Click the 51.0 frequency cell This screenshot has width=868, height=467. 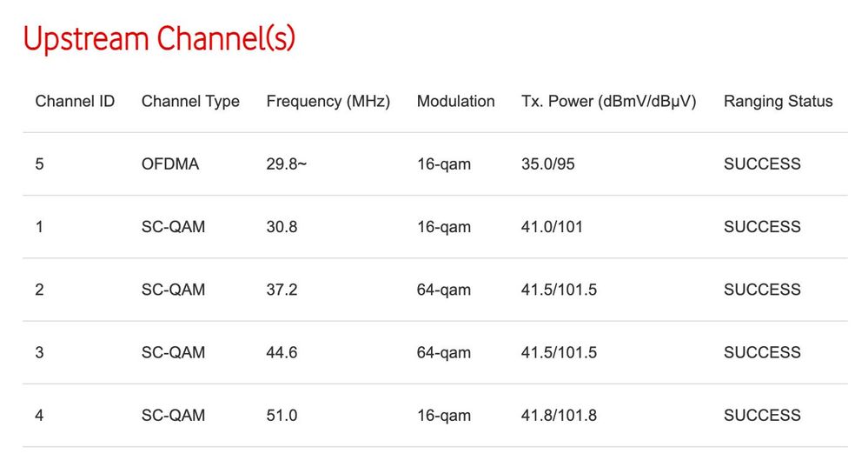click(282, 416)
